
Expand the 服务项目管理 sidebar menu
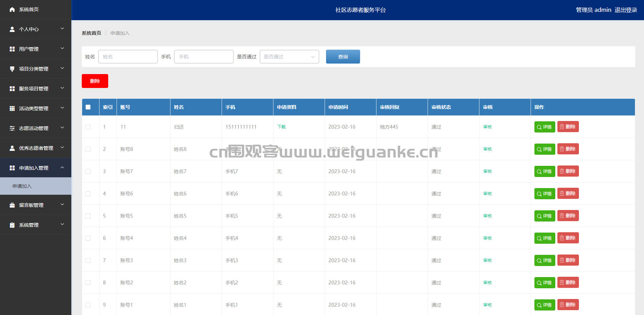[x=35, y=89]
